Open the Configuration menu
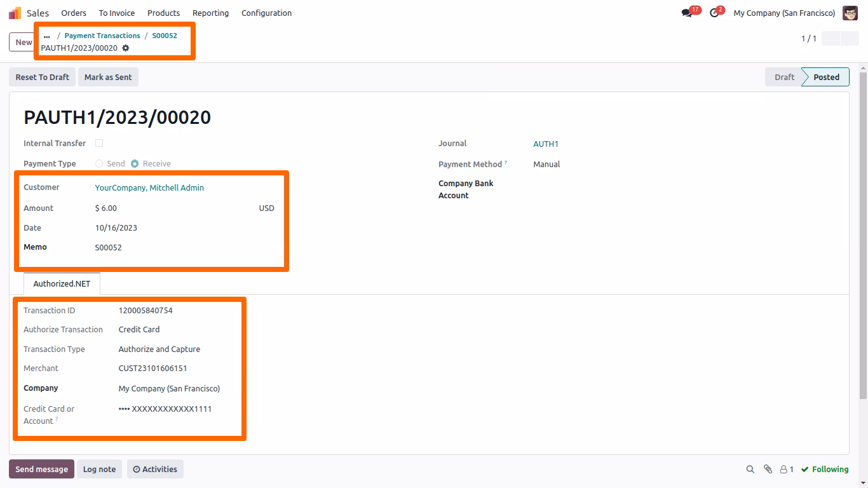 [x=266, y=13]
